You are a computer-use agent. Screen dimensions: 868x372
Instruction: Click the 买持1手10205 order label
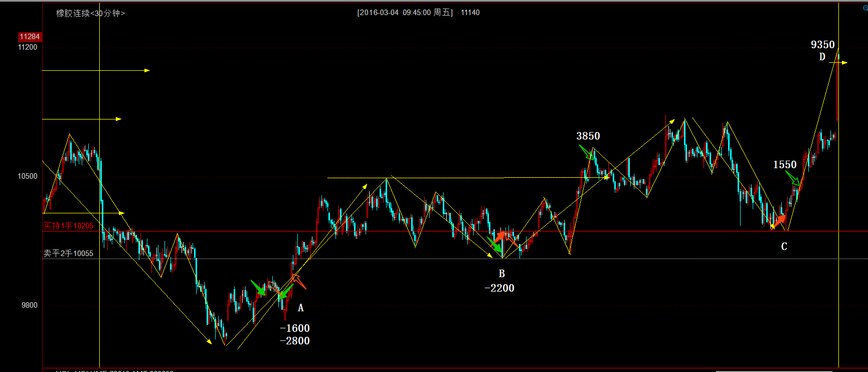click(x=68, y=226)
